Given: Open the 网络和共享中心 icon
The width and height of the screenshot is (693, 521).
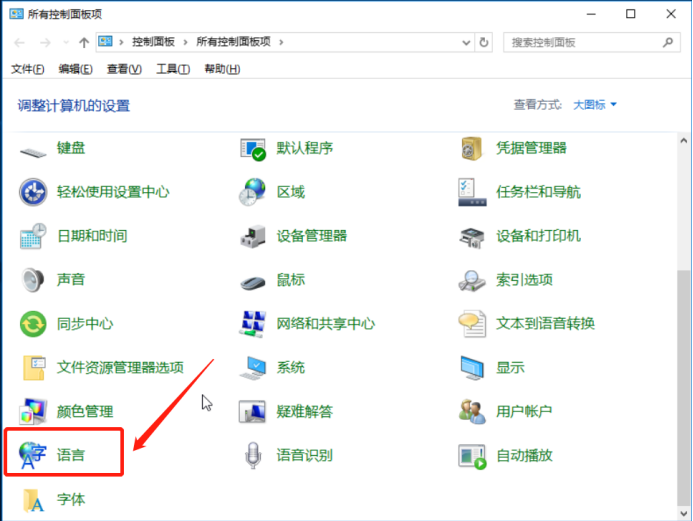Looking at the screenshot, I should coord(252,324).
